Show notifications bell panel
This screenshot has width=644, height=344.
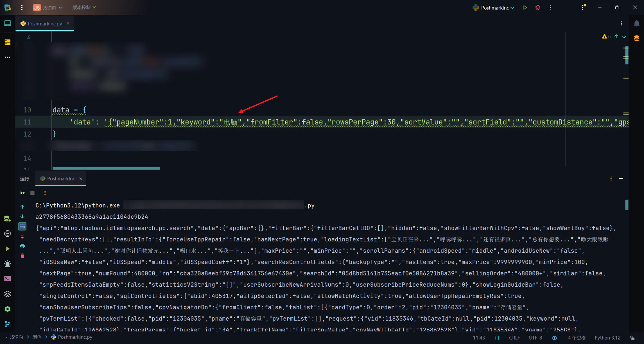[x=637, y=24]
